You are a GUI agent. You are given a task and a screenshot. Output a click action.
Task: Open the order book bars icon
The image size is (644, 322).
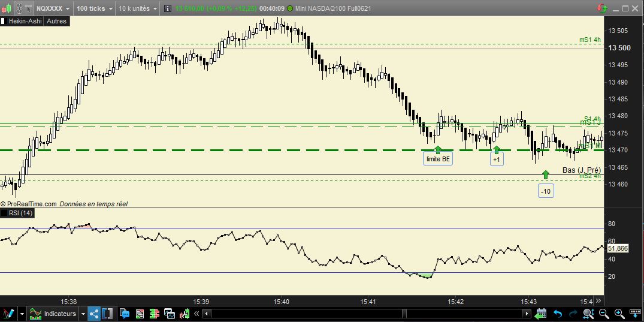[x=155, y=314]
